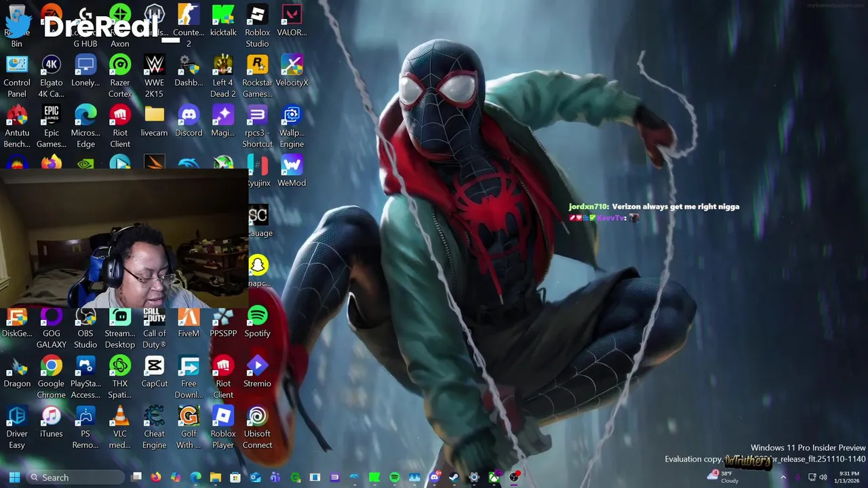Open Steam from the taskbar
This screenshot has width=868, height=488.
[x=454, y=477]
